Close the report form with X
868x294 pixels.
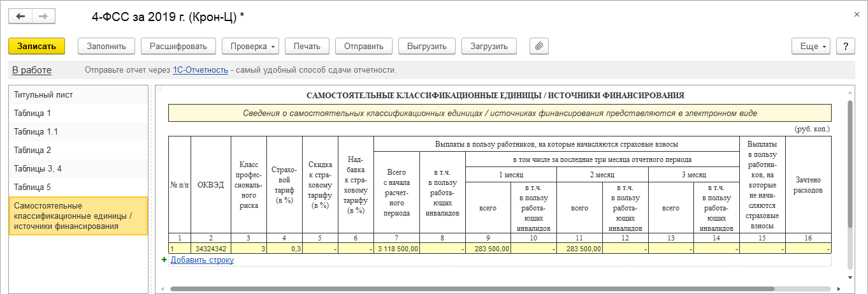pyautogui.click(x=855, y=13)
